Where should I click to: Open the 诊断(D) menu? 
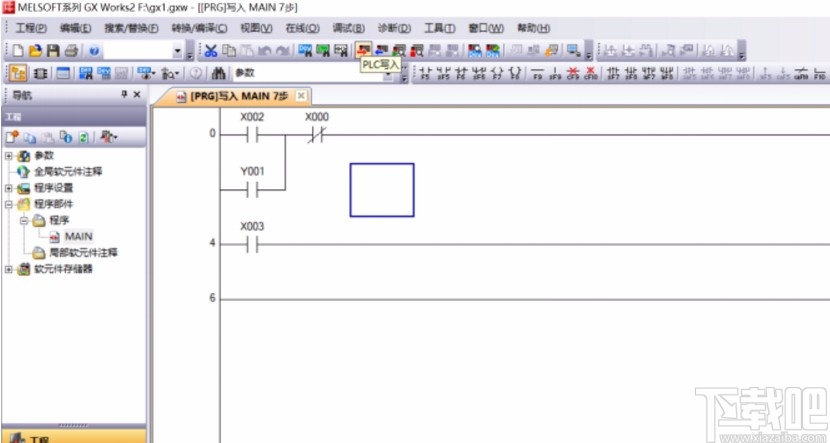(394, 28)
